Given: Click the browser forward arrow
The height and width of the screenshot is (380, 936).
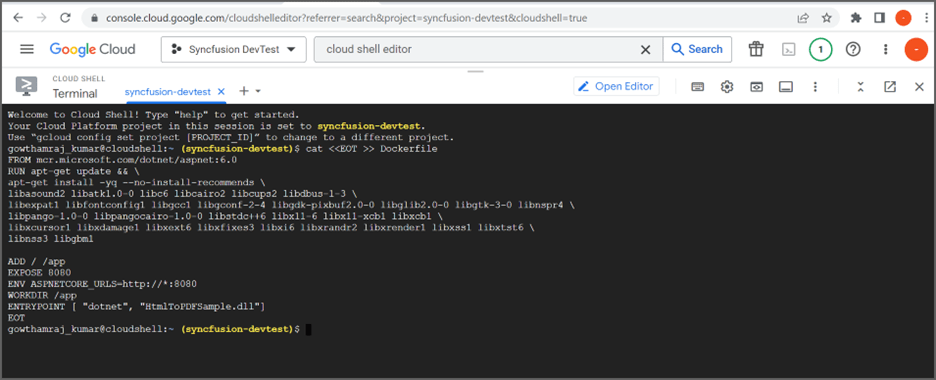Looking at the screenshot, I should coord(41,18).
